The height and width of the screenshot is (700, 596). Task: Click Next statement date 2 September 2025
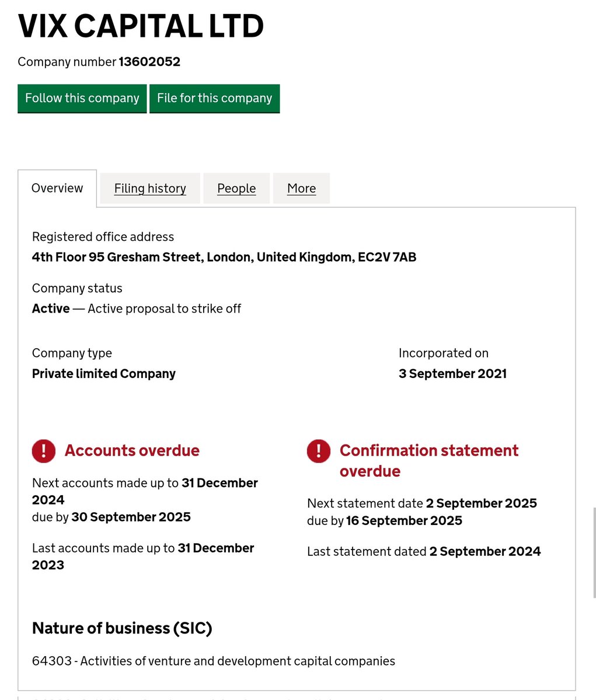pyautogui.click(x=422, y=503)
